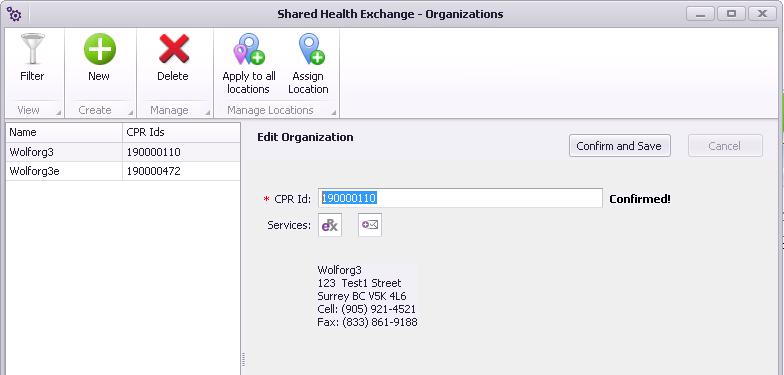The height and width of the screenshot is (375, 784).
Task: Apply to all locations
Action: [248, 64]
